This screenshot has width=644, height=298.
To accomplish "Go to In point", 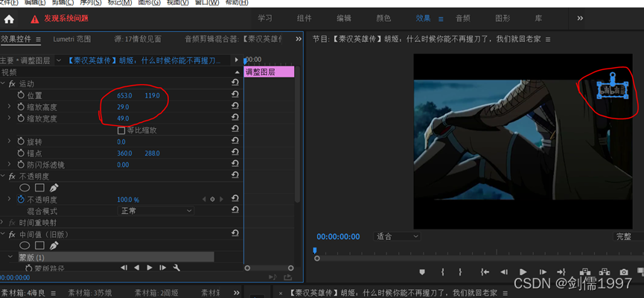I will (485, 272).
